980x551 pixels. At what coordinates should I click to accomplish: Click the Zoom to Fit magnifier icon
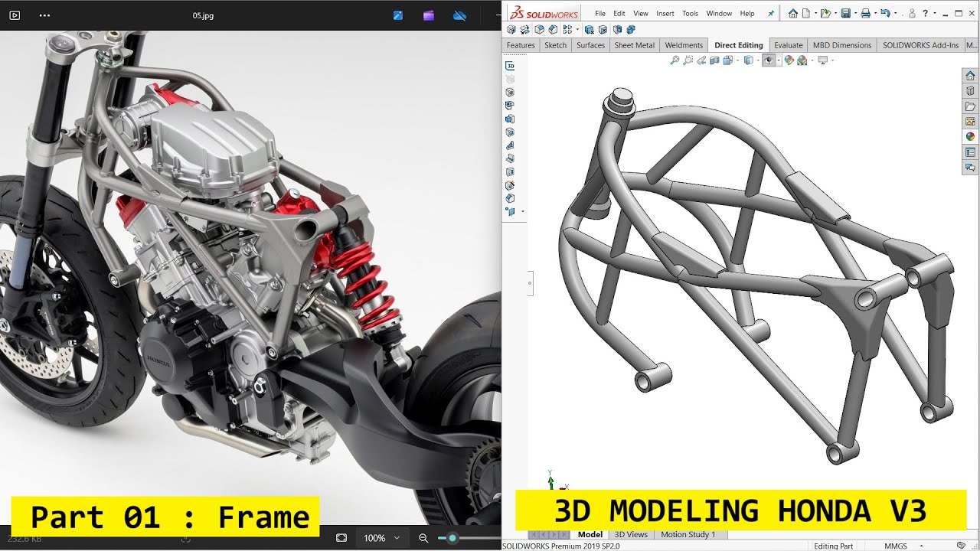point(675,60)
